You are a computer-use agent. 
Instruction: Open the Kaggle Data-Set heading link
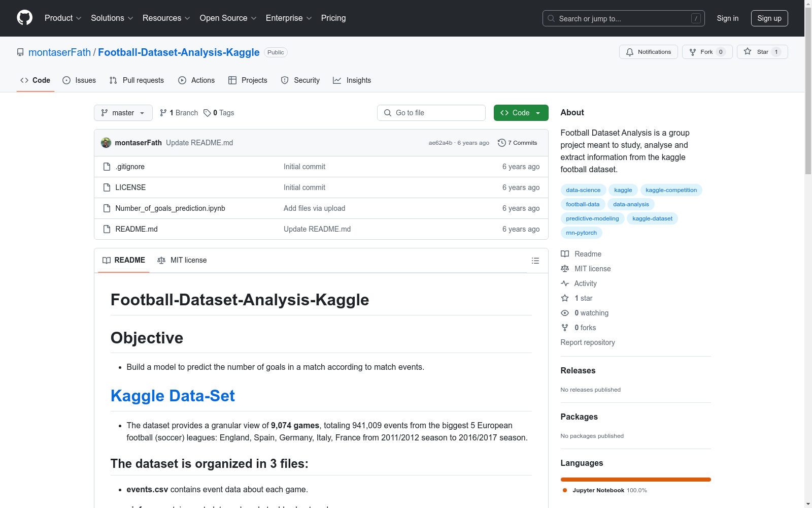click(173, 396)
